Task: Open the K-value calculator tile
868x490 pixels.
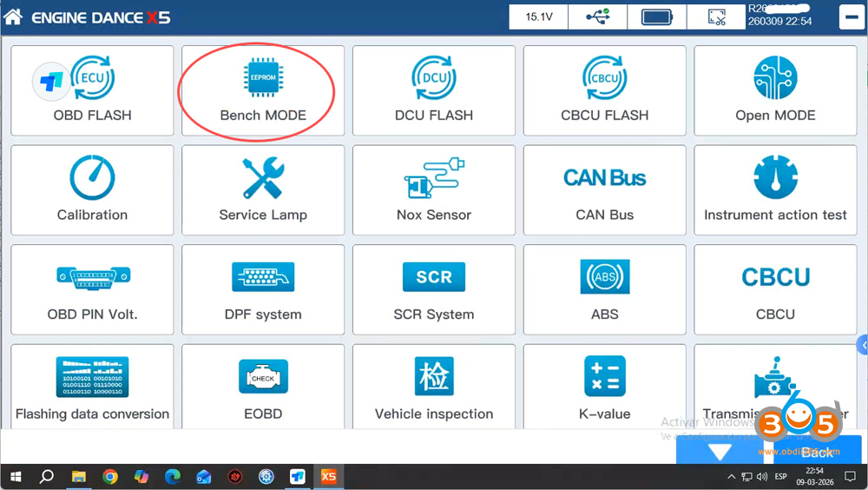Action: [x=604, y=387]
